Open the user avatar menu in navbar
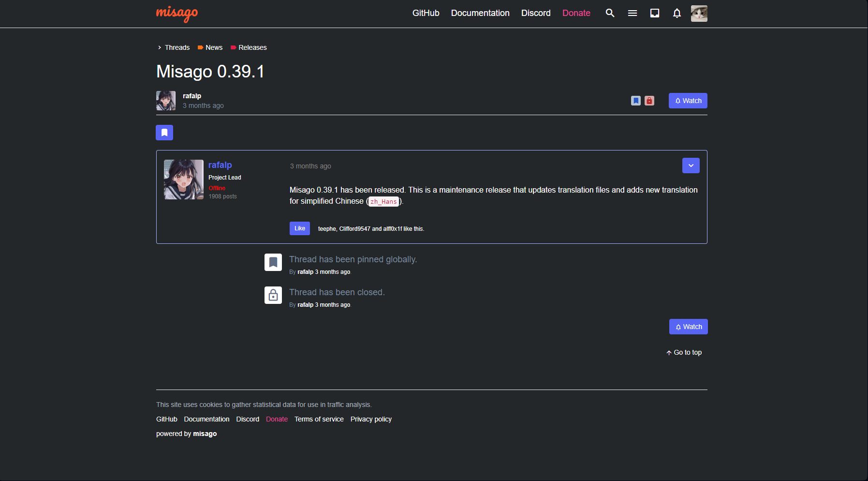 [x=699, y=14]
